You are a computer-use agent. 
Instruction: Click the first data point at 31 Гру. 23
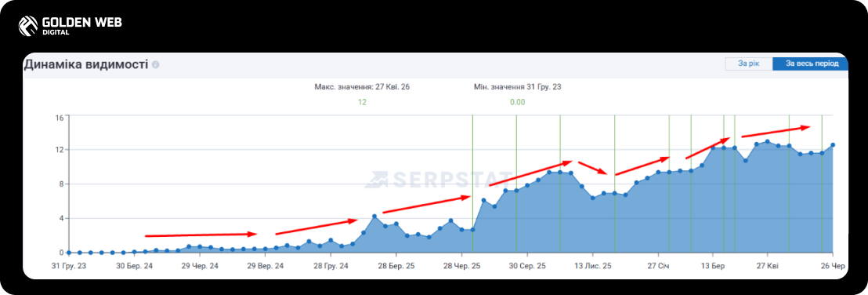pos(69,253)
